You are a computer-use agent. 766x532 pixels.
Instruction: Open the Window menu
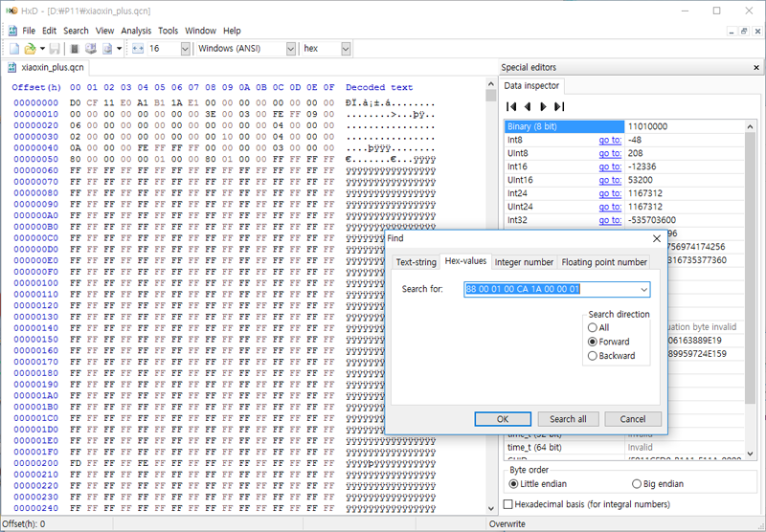200,31
